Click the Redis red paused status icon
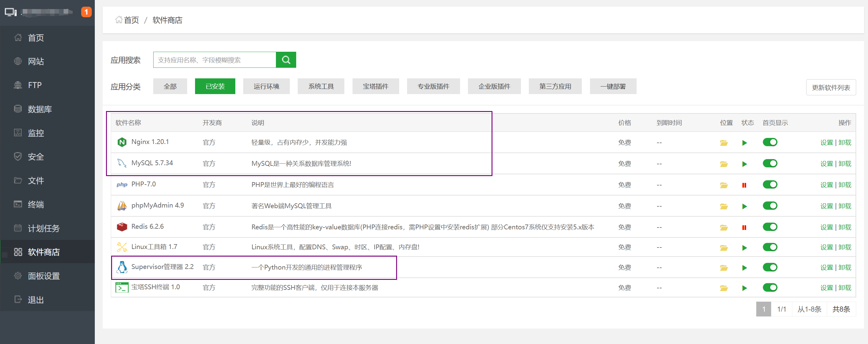 click(744, 228)
